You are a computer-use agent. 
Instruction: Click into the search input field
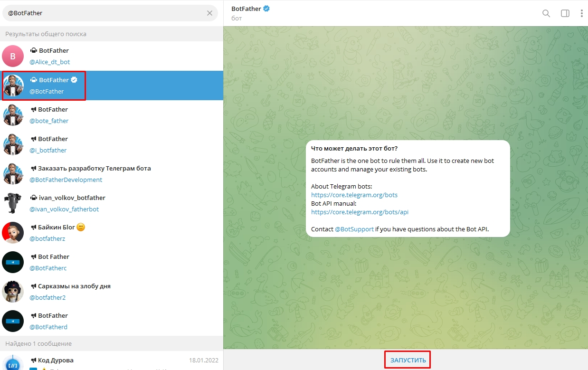pyautogui.click(x=104, y=13)
